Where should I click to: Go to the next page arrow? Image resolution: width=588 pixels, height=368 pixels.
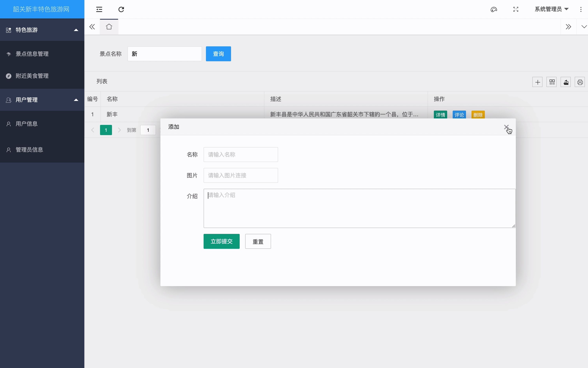tap(119, 130)
